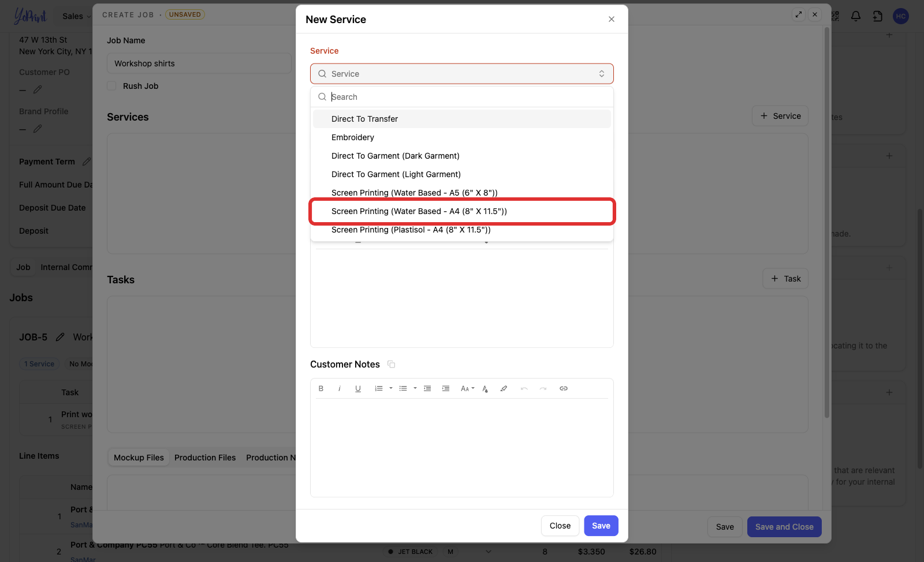Viewport: 924px width, 562px height.
Task: Open HC user avatar menu
Action: (901, 16)
